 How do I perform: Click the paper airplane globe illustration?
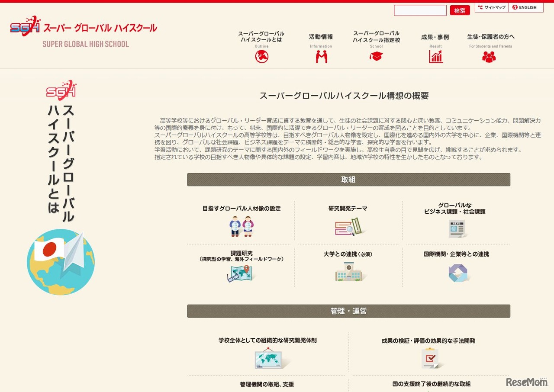[x=61, y=262]
